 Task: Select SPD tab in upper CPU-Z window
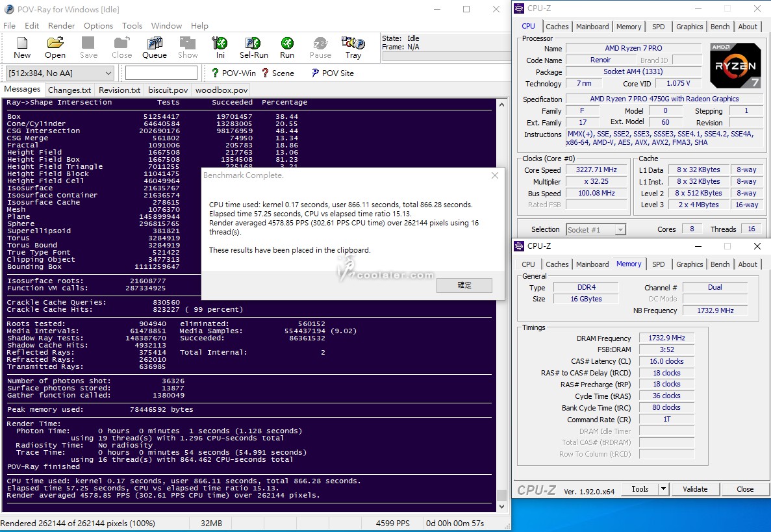tap(659, 27)
